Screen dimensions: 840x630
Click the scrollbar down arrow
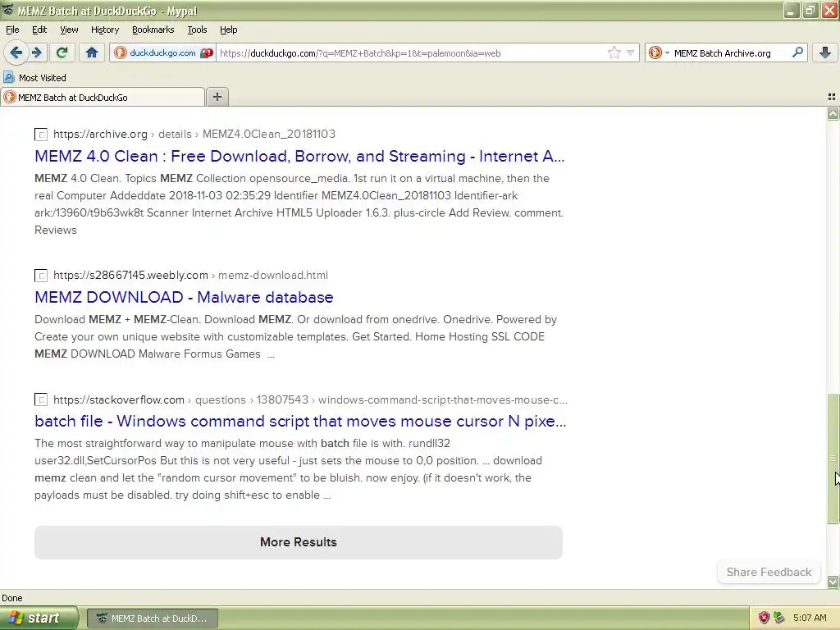pos(833,582)
